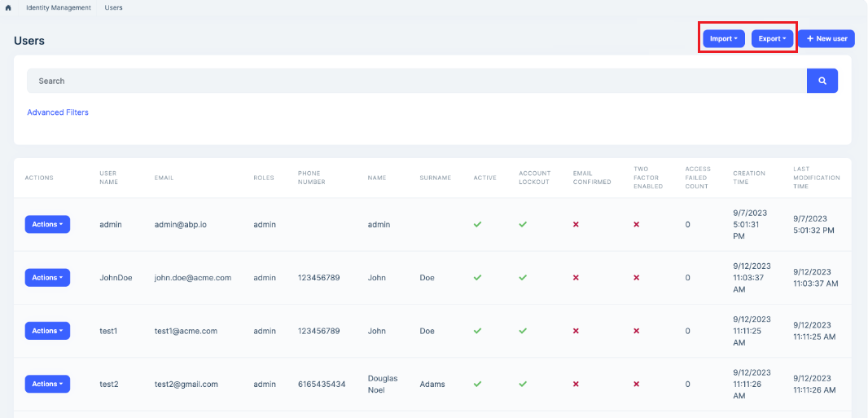Select the Users breadcrumb item
The width and height of the screenshot is (868, 418).
click(x=113, y=8)
